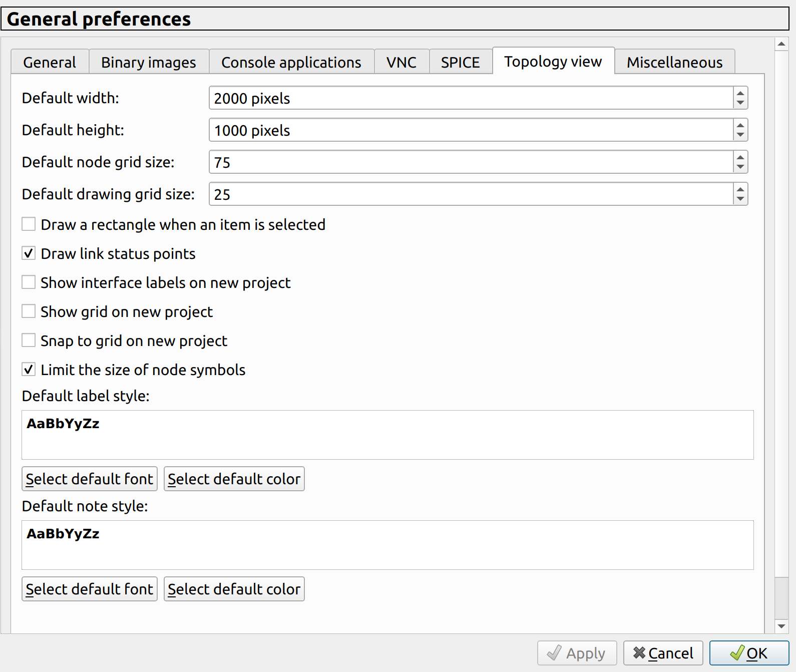Open the Binary images tab
Screen dimensions: 796x672
(x=148, y=62)
